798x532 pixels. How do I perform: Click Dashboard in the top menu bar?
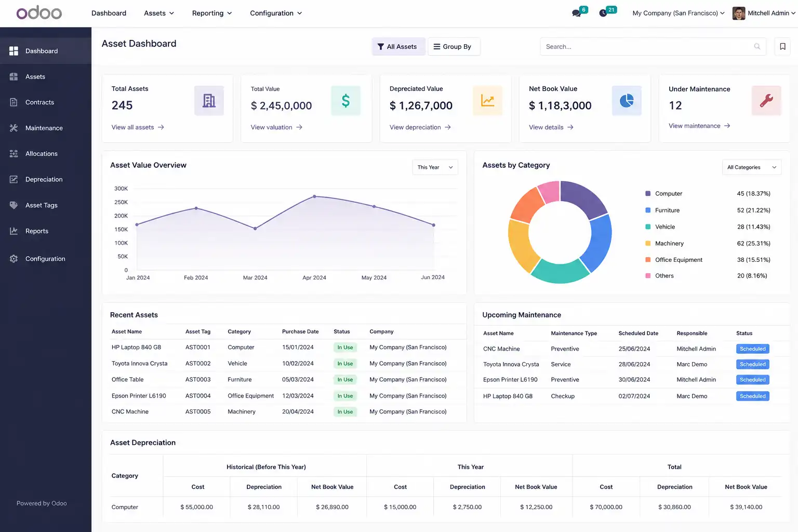(x=109, y=13)
